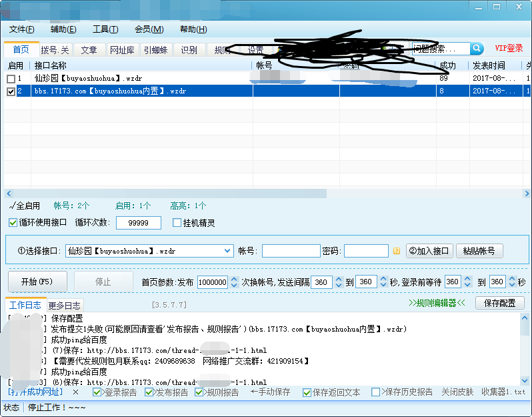This screenshot has width=532, height=417.
Task: Click the 帐号 input field
Action: [291, 252]
